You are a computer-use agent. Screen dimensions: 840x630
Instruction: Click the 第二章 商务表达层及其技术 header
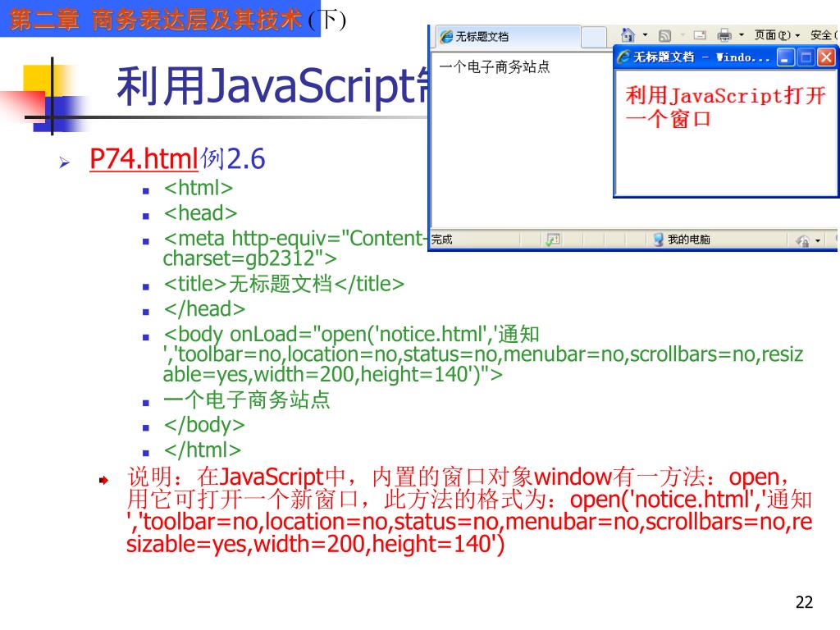(x=156, y=20)
